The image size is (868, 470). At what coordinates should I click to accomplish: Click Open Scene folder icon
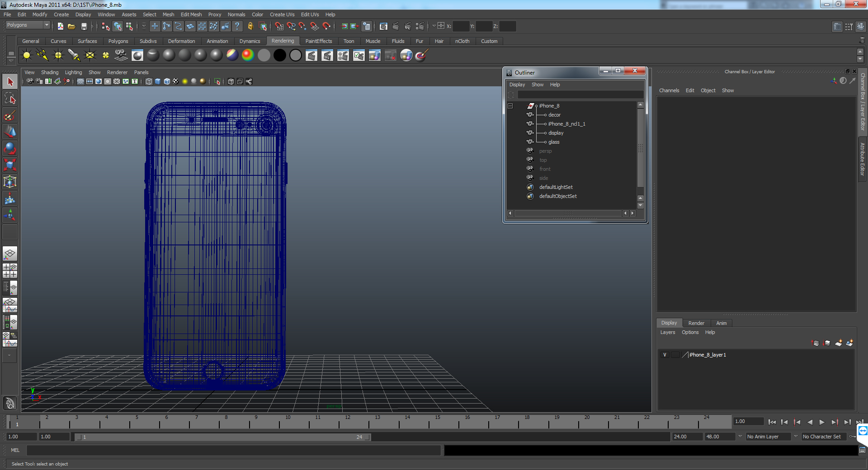tap(71, 26)
